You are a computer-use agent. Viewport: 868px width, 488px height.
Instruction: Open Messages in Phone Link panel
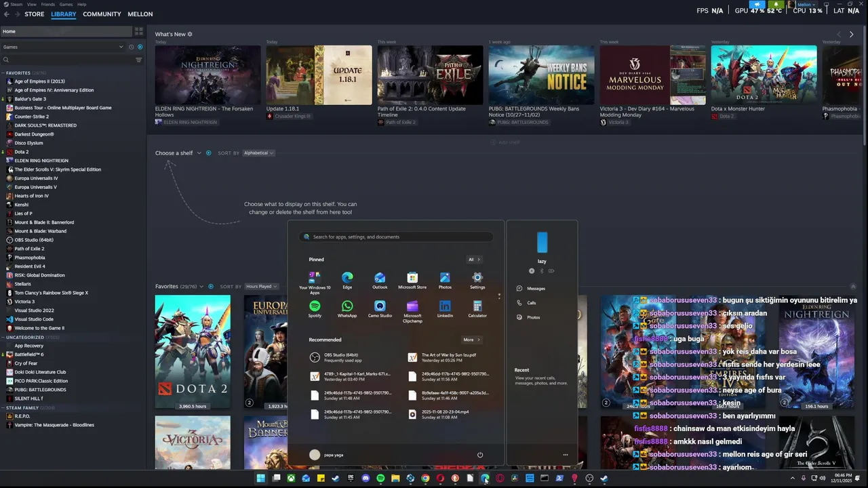pyautogui.click(x=531, y=289)
